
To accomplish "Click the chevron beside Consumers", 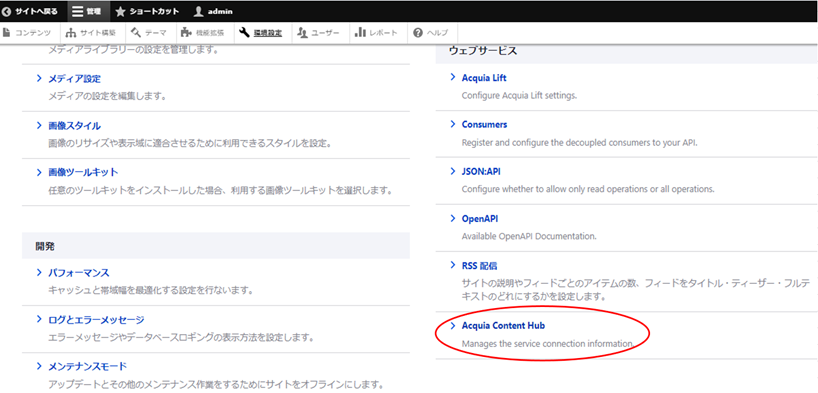I will [453, 124].
